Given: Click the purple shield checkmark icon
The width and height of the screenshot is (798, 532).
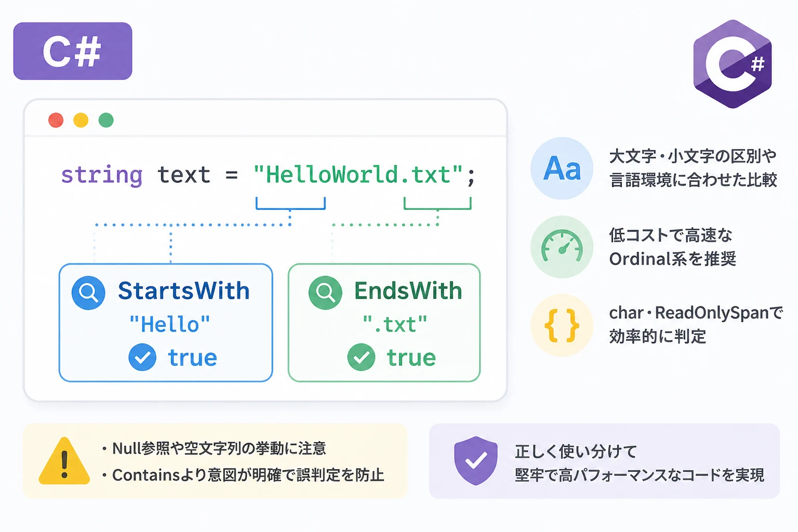Looking at the screenshot, I should [x=476, y=461].
